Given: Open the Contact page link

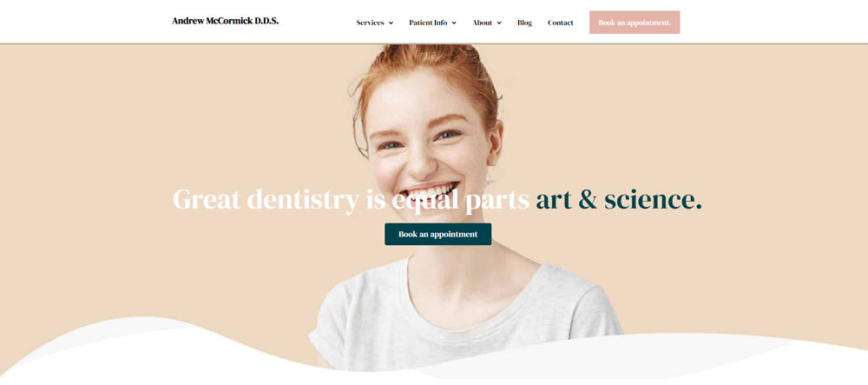Looking at the screenshot, I should click(x=560, y=23).
